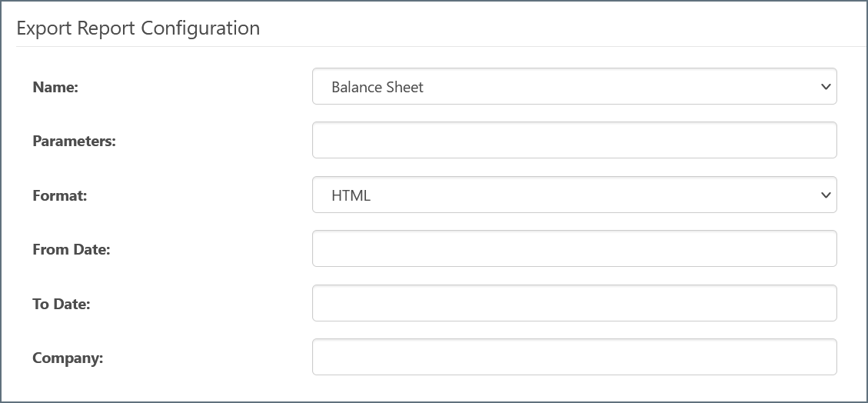This screenshot has width=868, height=403.
Task: Click the 'Name:' field label
Action: [55, 88]
